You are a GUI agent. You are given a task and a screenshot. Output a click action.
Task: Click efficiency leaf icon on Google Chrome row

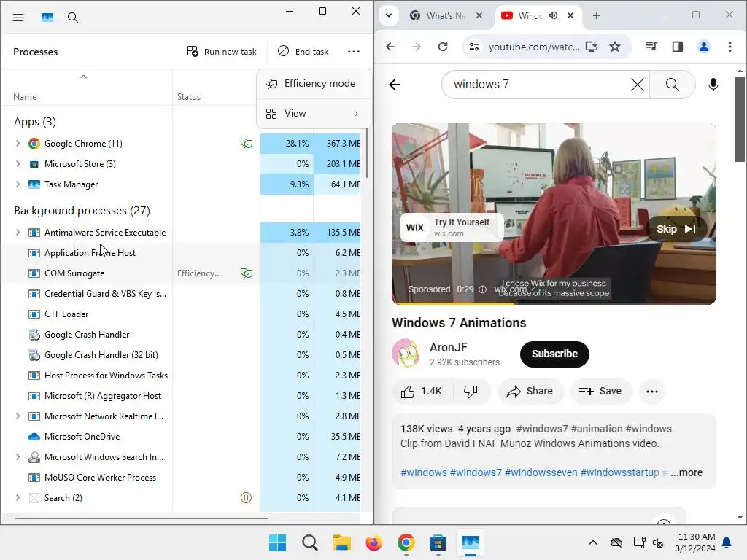pyautogui.click(x=247, y=143)
